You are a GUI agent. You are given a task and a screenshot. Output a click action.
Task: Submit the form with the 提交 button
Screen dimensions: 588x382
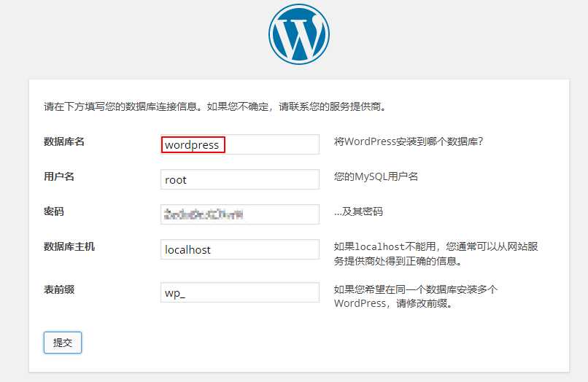tap(63, 342)
